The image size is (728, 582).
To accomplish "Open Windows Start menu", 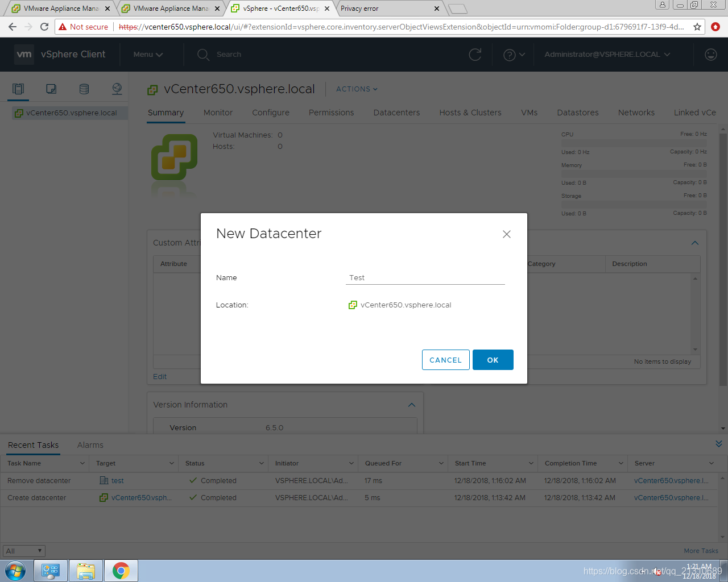I will 15,571.
